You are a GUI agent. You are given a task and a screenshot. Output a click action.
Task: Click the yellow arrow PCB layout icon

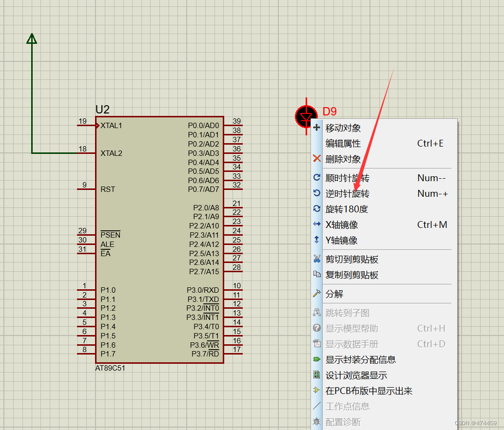pyautogui.click(x=316, y=391)
